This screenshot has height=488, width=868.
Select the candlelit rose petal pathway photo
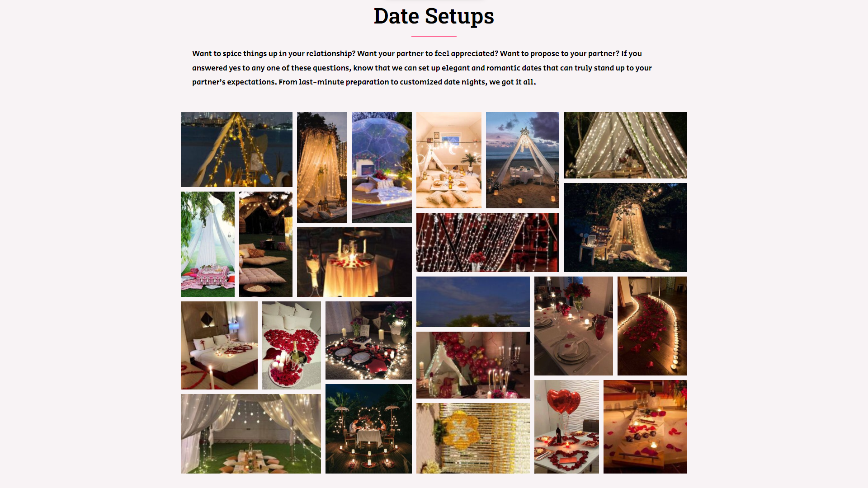coord(652,326)
